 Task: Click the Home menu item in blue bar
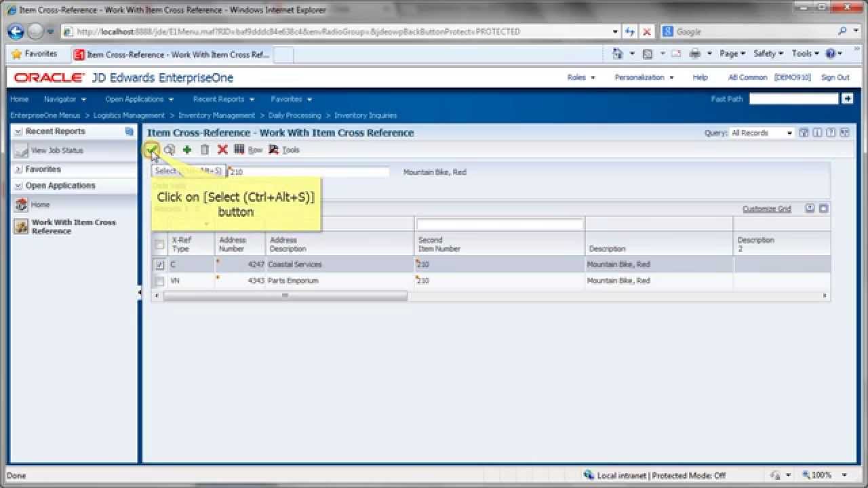click(20, 99)
